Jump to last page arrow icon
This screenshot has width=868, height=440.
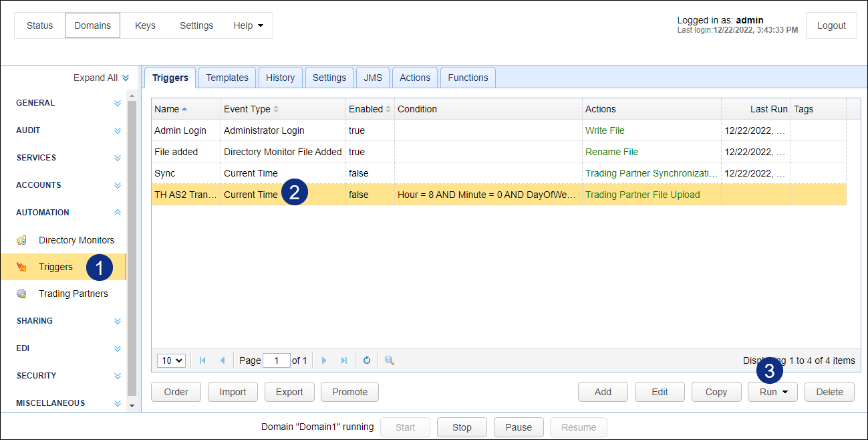(344, 360)
